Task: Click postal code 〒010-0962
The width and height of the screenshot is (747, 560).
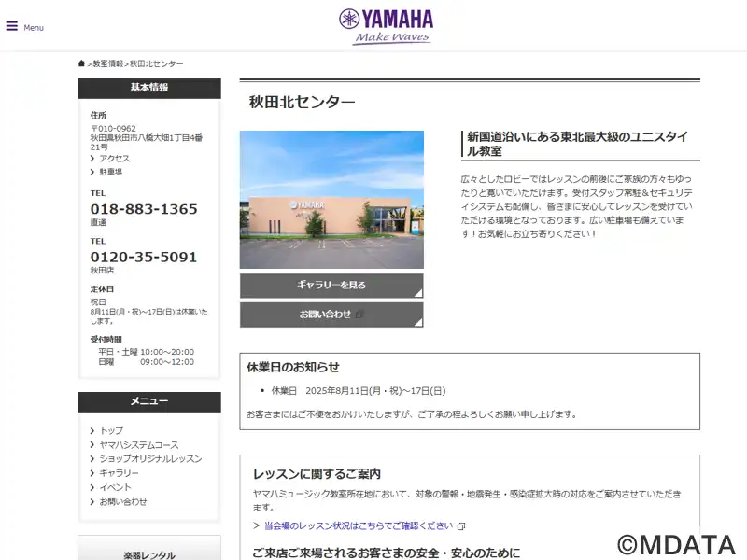Action: (x=113, y=129)
